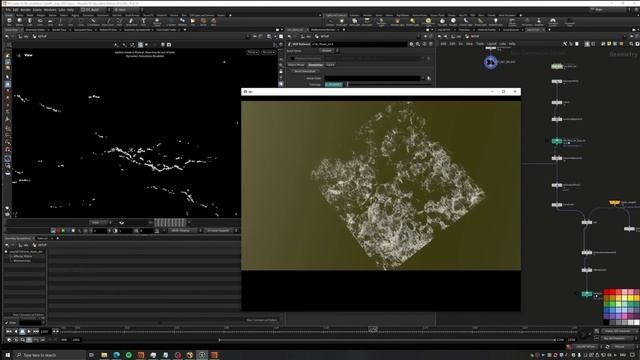Toggle highlighted selection mode icon above viewport
640x360 pixels.
(140, 44)
